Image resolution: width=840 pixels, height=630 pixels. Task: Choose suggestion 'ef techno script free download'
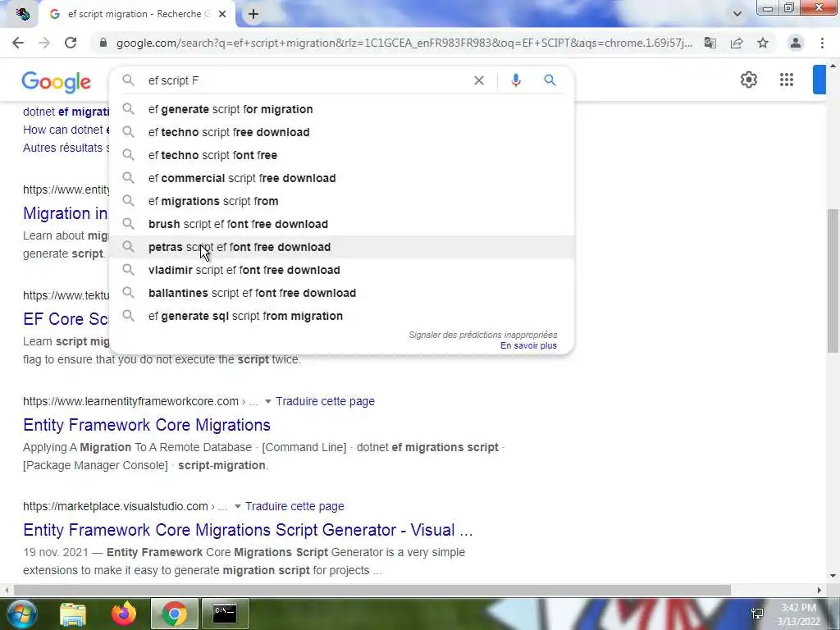(x=341, y=132)
